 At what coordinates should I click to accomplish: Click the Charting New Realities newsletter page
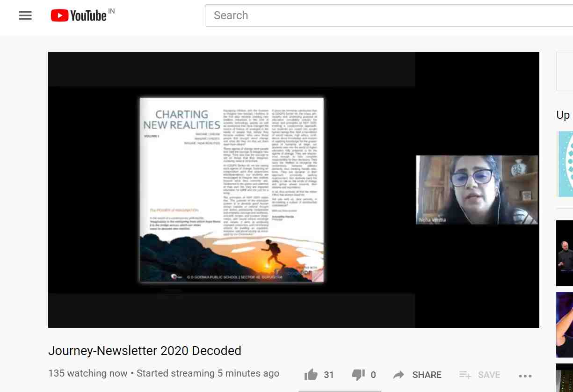point(232,190)
